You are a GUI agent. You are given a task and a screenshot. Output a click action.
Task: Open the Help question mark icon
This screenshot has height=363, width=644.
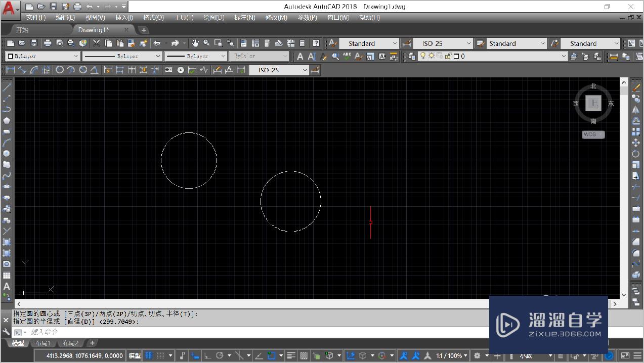coord(316,43)
